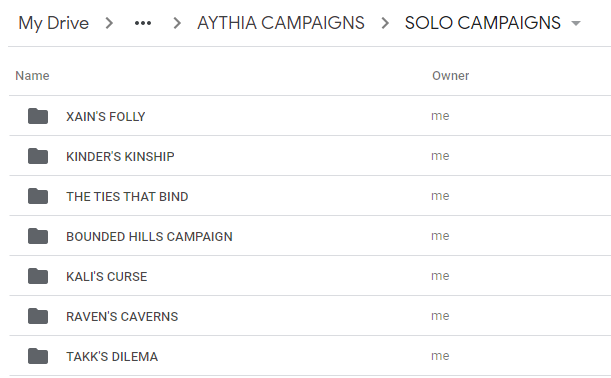The width and height of the screenshot is (611, 378).
Task: Click the TAKK'S DILEMA folder icon
Action: [38, 356]
